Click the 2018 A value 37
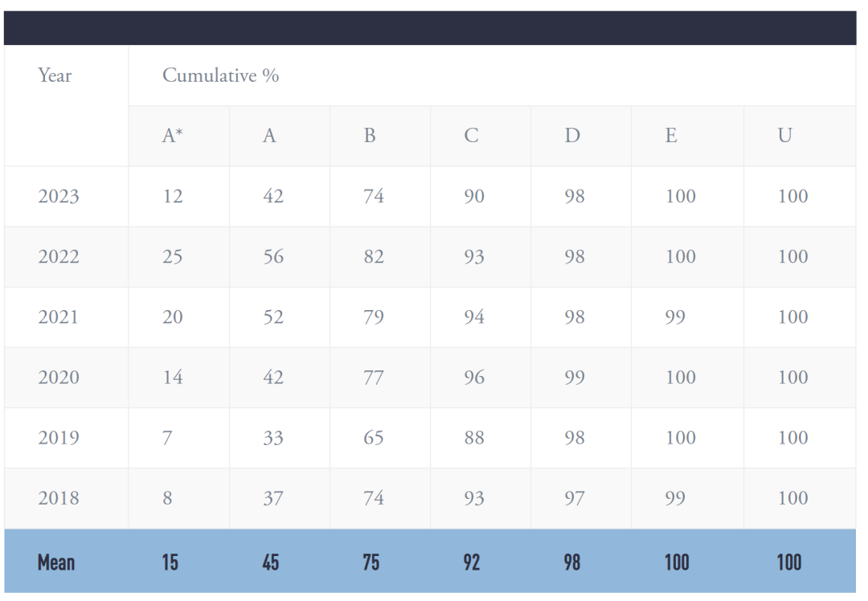 [273, 498]
